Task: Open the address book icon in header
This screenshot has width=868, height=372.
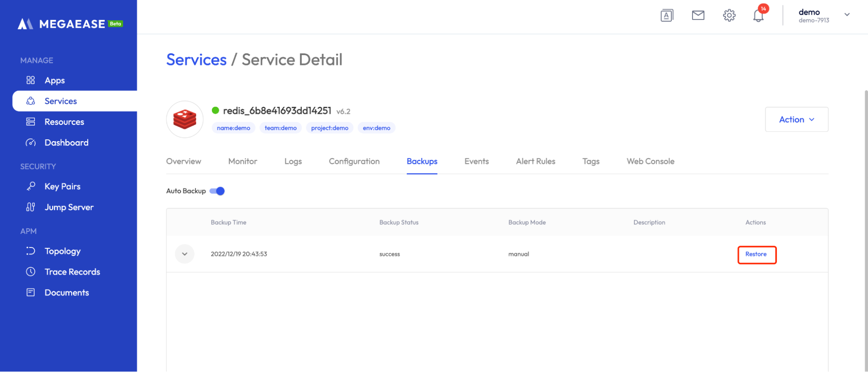Action: click(667, 16)
